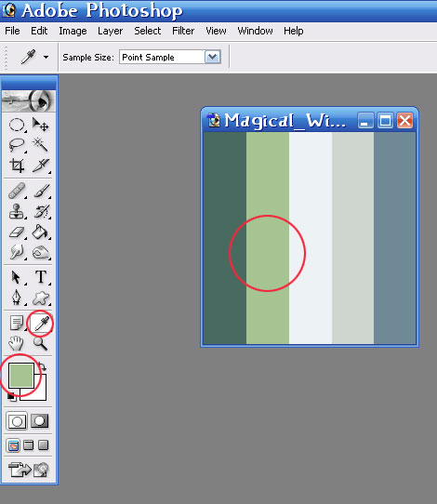437x504 pixels.
Task: Select the Move tool
Action: pyautogui.click(x=41, y=125)
